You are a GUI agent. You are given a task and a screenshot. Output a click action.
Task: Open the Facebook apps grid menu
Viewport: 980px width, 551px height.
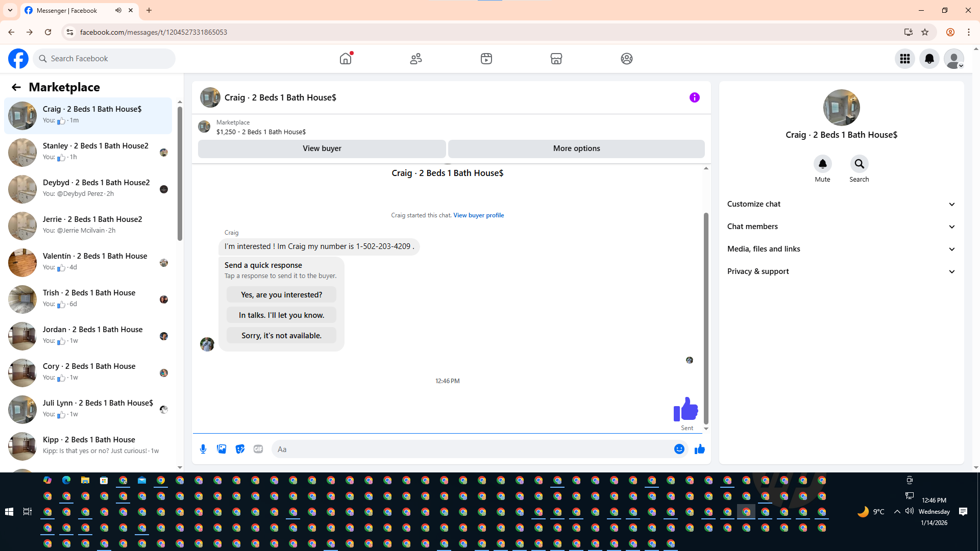click(904, 59)
